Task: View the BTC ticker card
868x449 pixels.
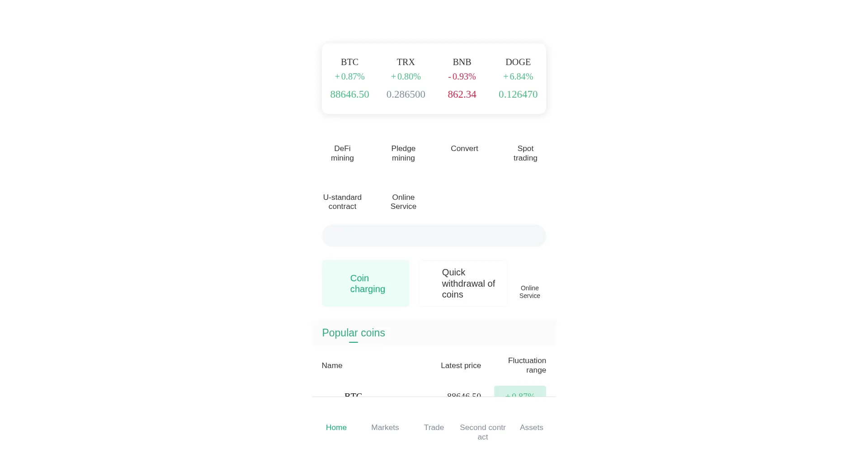Action: 349,78
